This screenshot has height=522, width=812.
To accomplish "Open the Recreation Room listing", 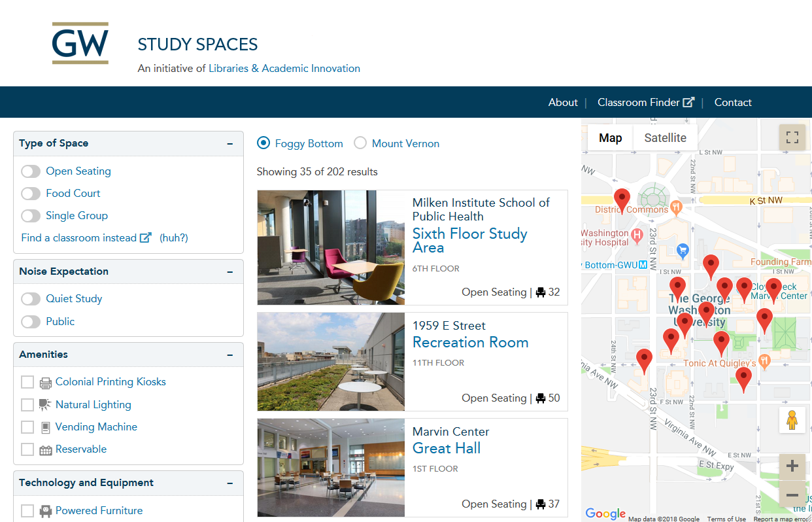I will click(x=471, y=343).
